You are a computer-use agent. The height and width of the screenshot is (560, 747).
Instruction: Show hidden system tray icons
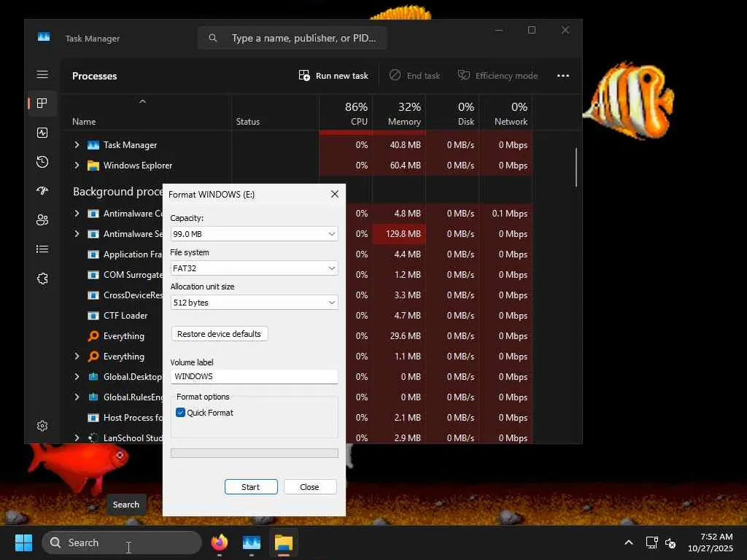(629, 542)
